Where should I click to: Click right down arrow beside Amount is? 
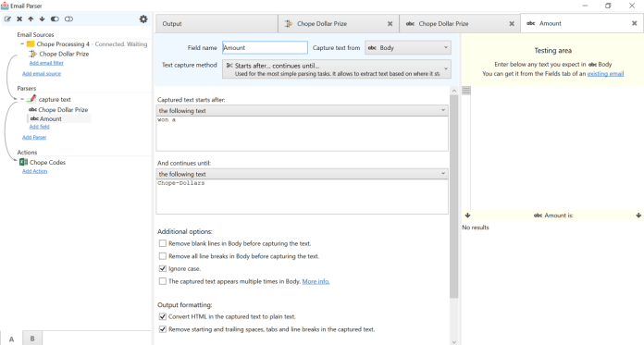click(x=638, y=216)
